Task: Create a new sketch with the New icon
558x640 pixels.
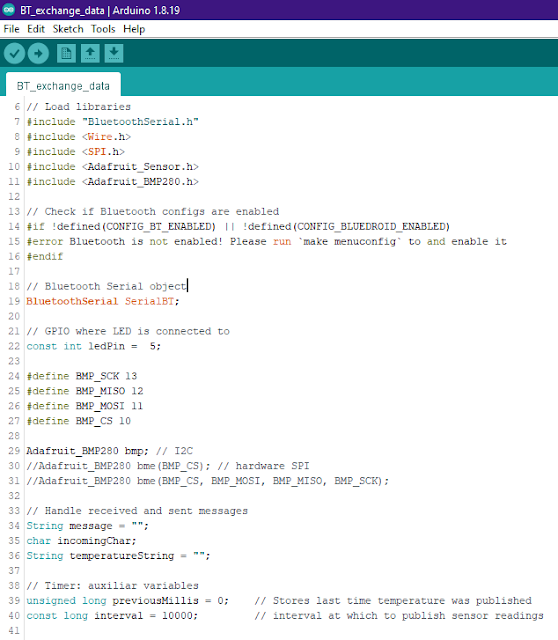Action: point(66,53)
